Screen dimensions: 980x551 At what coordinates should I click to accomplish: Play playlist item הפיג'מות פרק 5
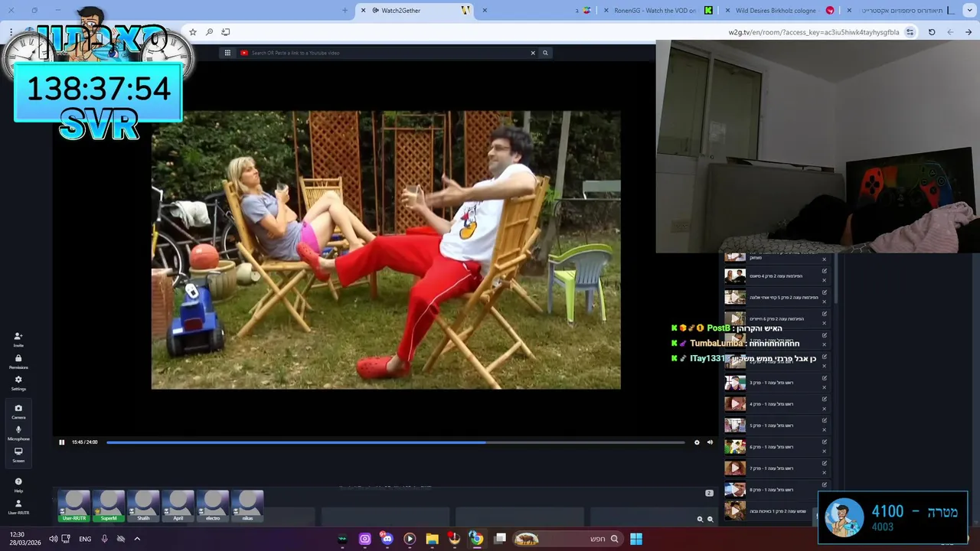click(x=735, y=298)
